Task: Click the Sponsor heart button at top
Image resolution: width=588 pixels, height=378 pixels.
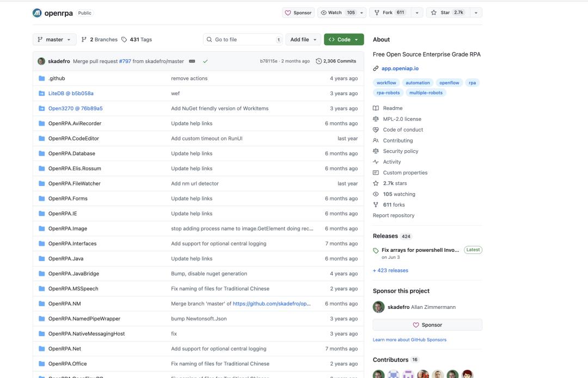Action: [298, 13]
